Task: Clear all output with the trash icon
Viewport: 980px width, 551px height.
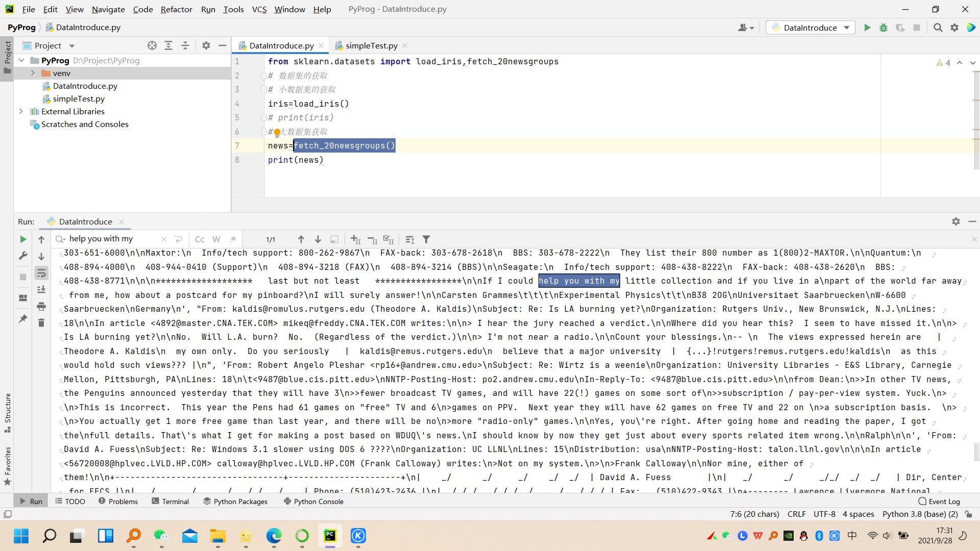Action: click(x=41, y=323)
